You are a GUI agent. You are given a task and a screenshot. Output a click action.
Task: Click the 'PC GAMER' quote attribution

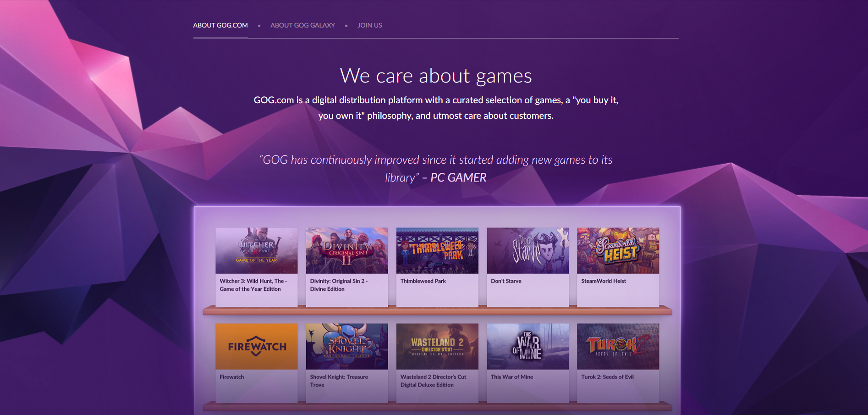point(458,177)
